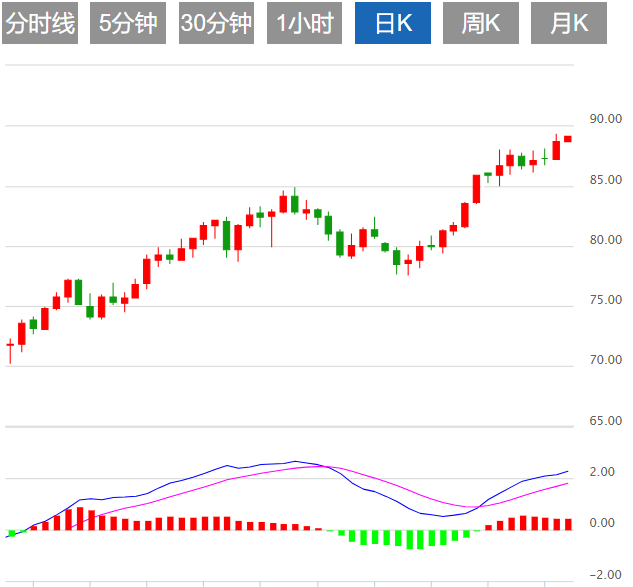Click the rightmost red MACD histogram bar

point(568,524)
